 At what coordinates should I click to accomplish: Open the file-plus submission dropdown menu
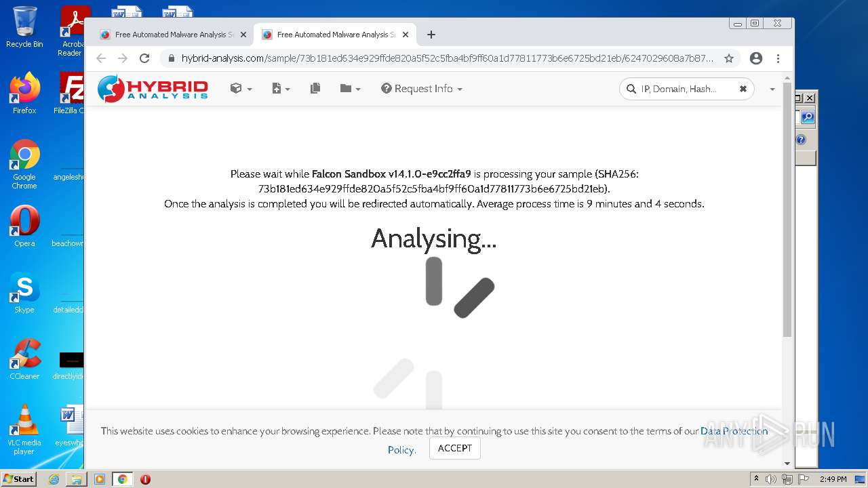click(281, 89)
